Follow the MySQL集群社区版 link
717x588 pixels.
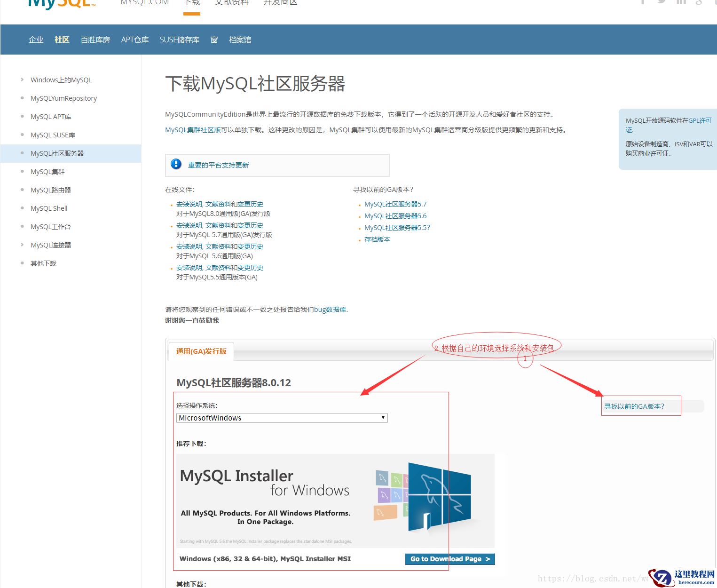[193, 130]
